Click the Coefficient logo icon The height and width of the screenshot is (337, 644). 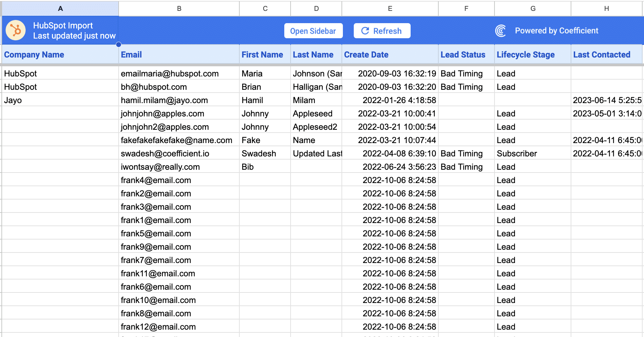(500, 31)
